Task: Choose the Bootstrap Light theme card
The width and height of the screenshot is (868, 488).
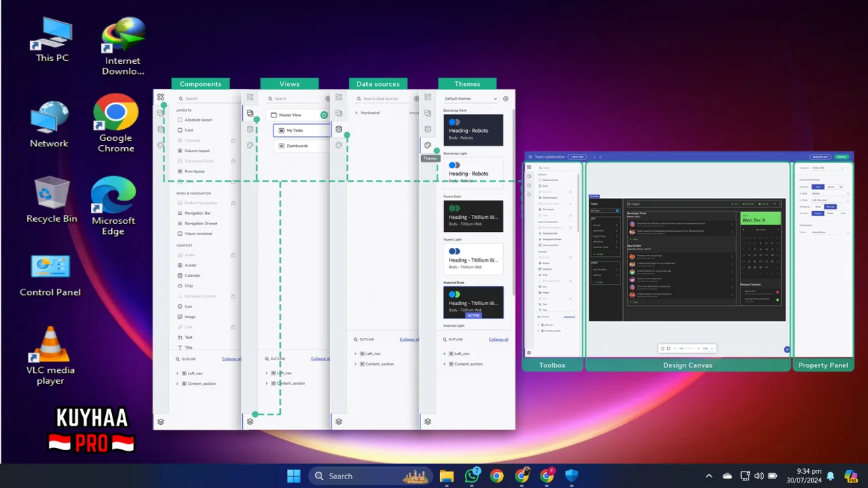Action: tap(473, 172)
